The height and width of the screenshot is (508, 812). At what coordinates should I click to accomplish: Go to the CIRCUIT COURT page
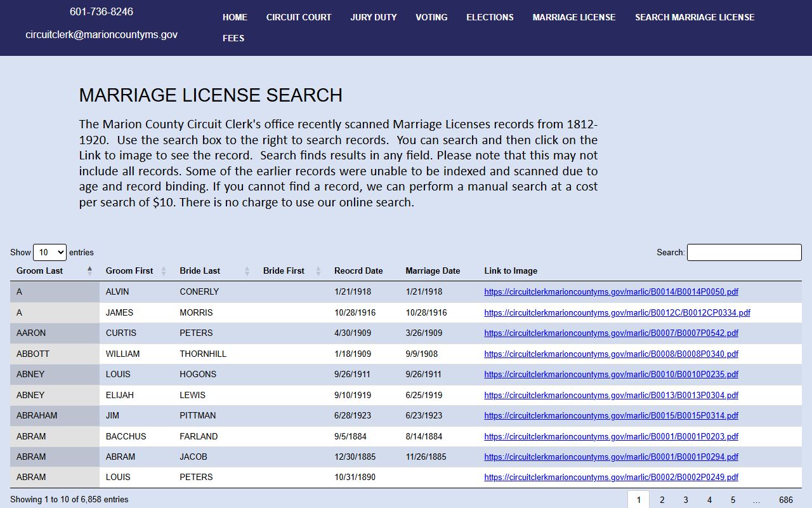pyautogui.click(x=299, y=17)
